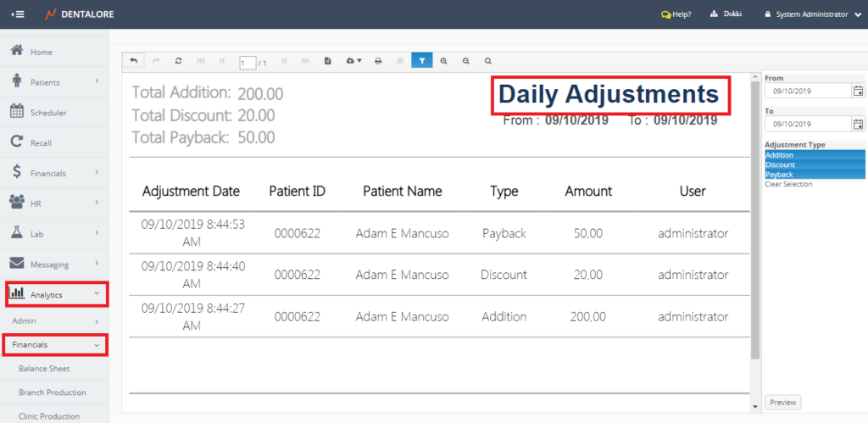Image resolution: width=868 pixels, height=423 pixels.
Task: Toggle the filter parameters panel
Action: 421,61
